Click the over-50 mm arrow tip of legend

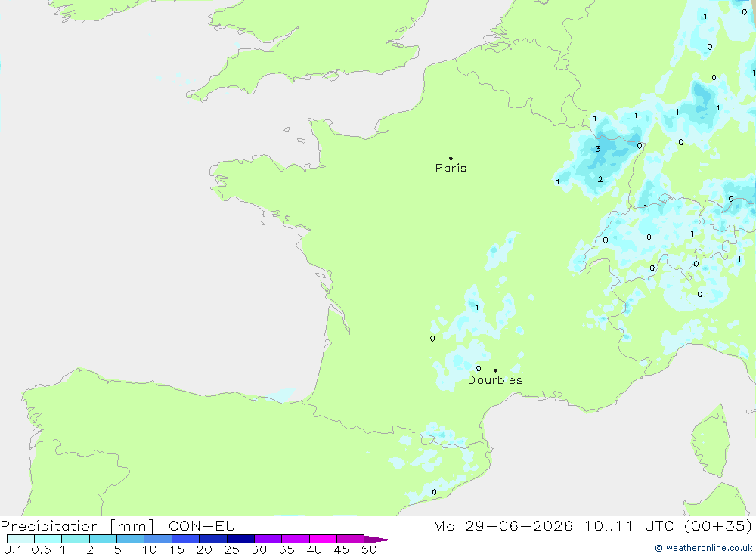coord(378,539)
